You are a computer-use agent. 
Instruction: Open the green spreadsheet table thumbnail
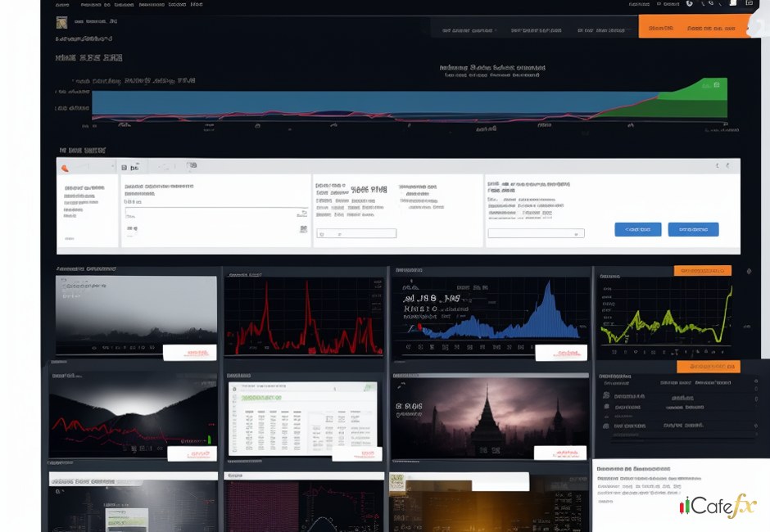click(x=303, y=418)
